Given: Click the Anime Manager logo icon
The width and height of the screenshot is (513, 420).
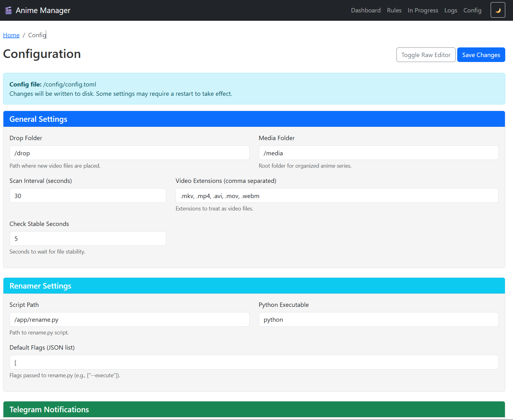Looking at the screenshot, I should pos(8,10).
